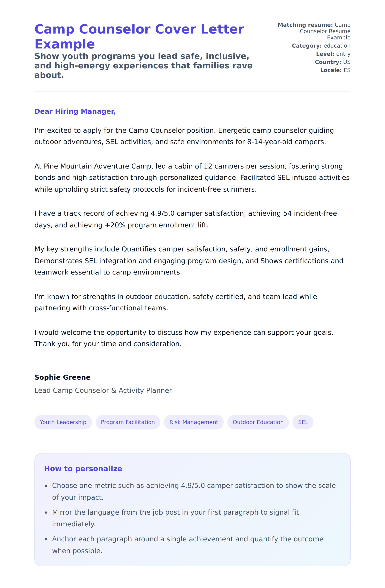Click the Locale ES metadata
The height and width of the screenshot is (588, 385).
[x=335, y=70]
